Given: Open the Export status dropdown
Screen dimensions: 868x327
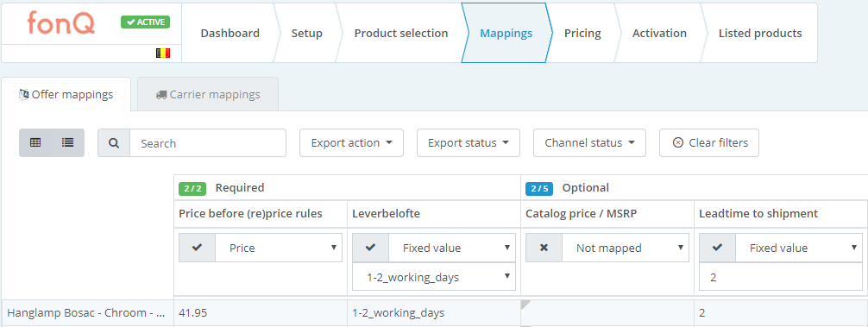Looking at the screenshot, I should (469, 142).
